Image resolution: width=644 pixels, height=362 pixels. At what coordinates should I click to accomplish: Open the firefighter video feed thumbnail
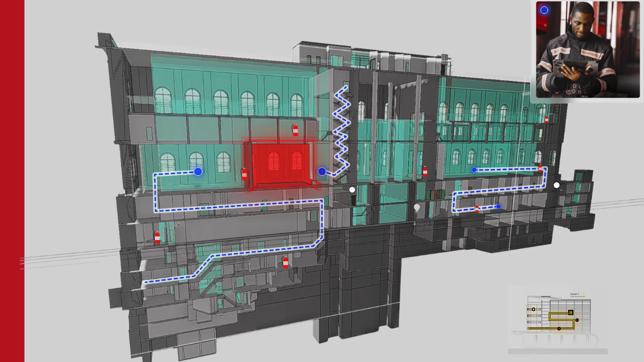click(587, 49)
